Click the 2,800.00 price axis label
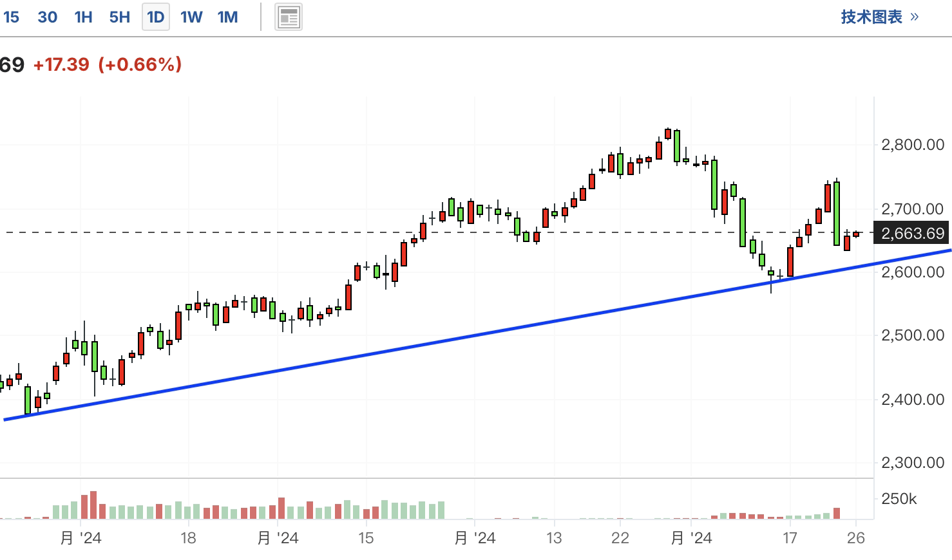The width and height of the screenshot is (952, 560). [x=912, y=145]
